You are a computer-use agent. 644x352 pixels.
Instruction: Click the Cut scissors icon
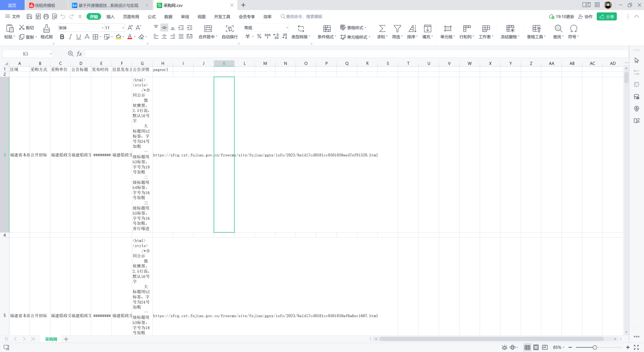tap(22, 27)
